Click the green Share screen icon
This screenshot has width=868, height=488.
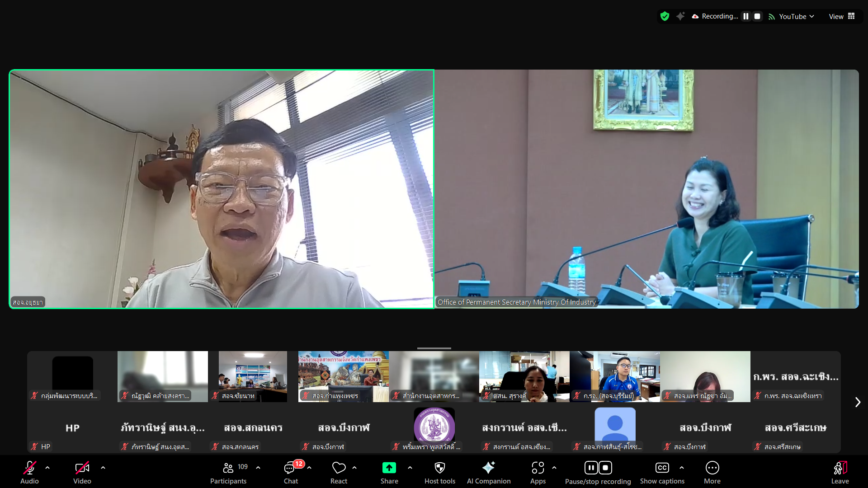389,468
